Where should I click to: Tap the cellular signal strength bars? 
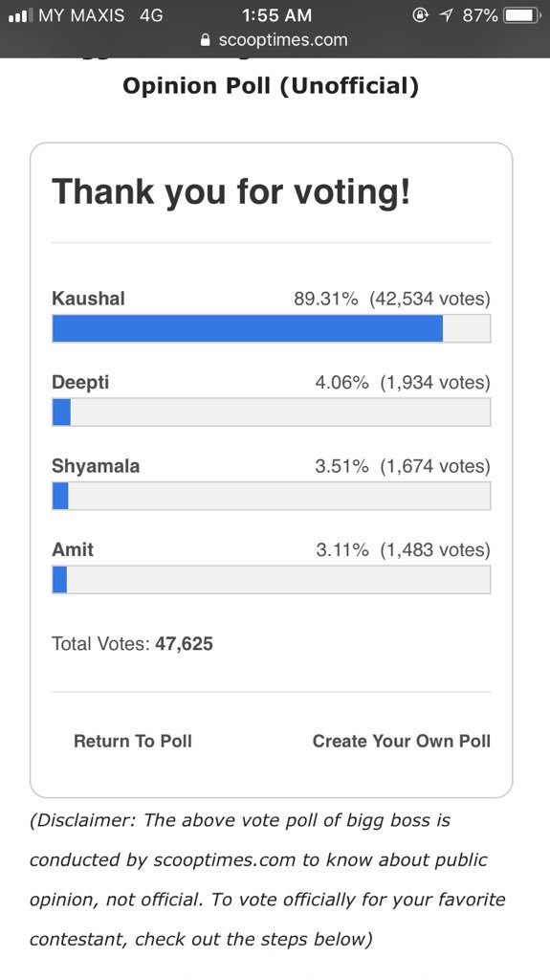[20, 15]
